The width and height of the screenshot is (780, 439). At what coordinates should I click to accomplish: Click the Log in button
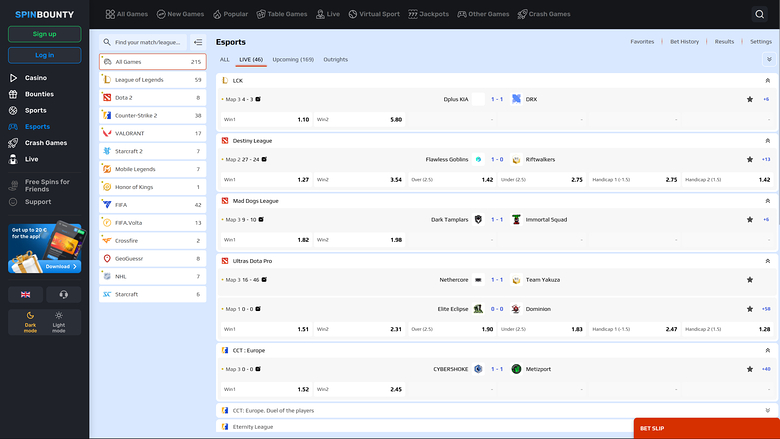44,55
